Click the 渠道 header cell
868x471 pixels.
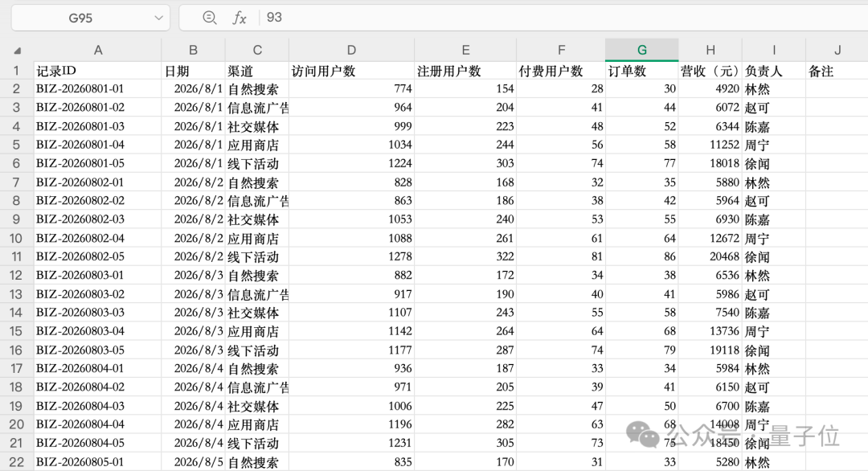tap(257, 71)
